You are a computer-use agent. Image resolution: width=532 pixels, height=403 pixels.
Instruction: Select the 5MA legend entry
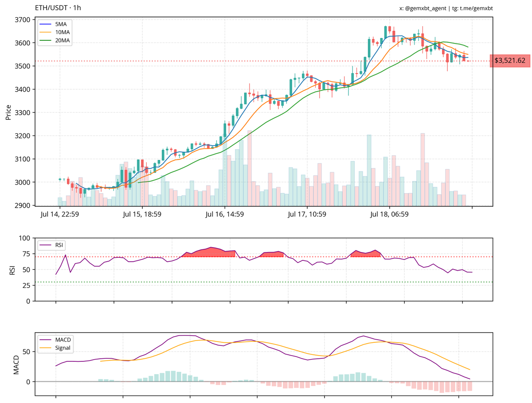pos(55,24)
